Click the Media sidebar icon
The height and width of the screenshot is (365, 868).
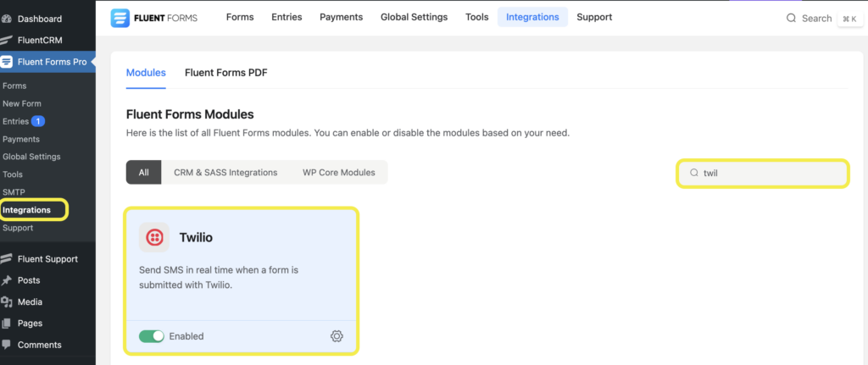7,302
